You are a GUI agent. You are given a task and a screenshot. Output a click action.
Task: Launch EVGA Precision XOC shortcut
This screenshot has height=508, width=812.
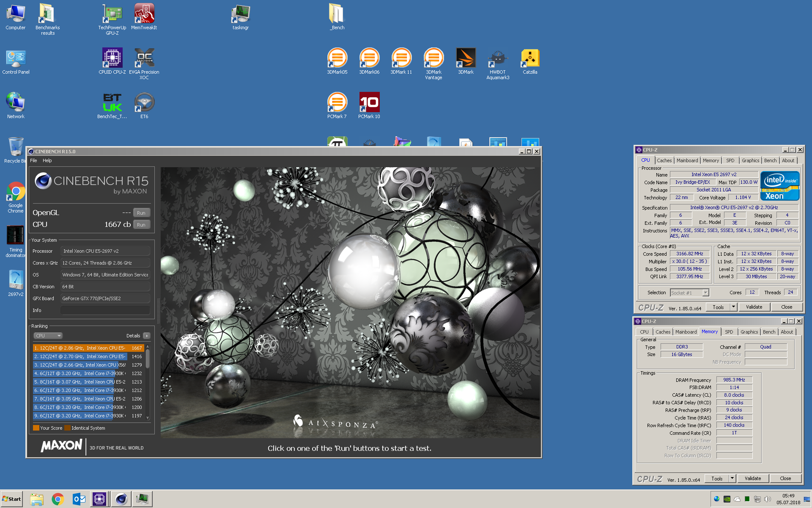[x=144, y=63]
